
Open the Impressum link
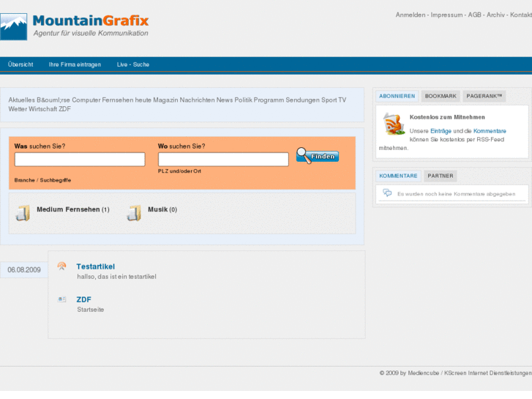pyautogui.click(x=446, y=15)
